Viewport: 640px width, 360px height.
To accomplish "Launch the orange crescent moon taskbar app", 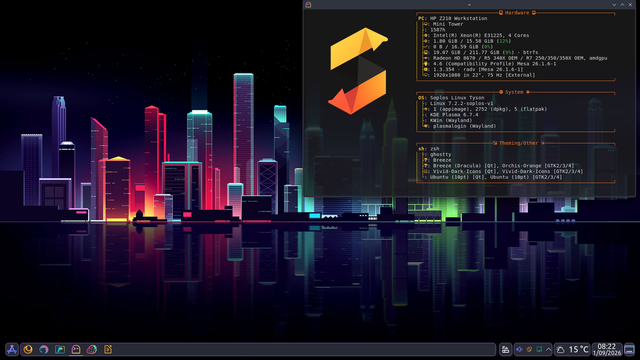I will coord(28,349).
